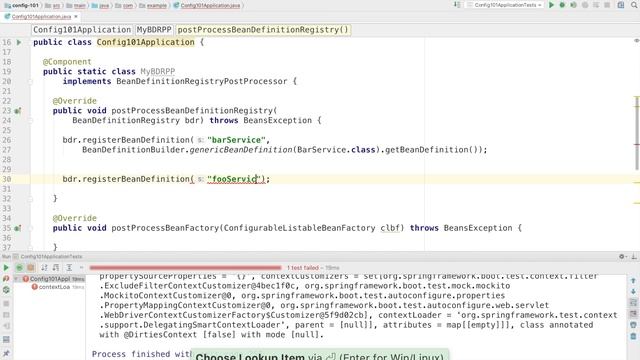
Task: Select the Config101ApplicationTests tab in Run panel
Action: pyautogui.click(x=47, y=256)
